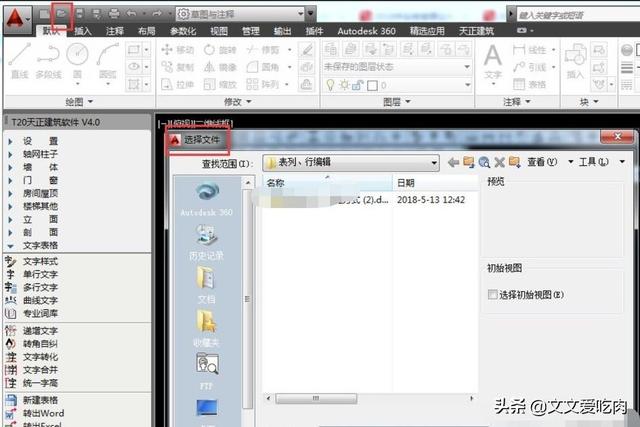This screenshot has height=427, width=640.
Task: Choose the 圆角 fillet tool
Action: point(263,67)
